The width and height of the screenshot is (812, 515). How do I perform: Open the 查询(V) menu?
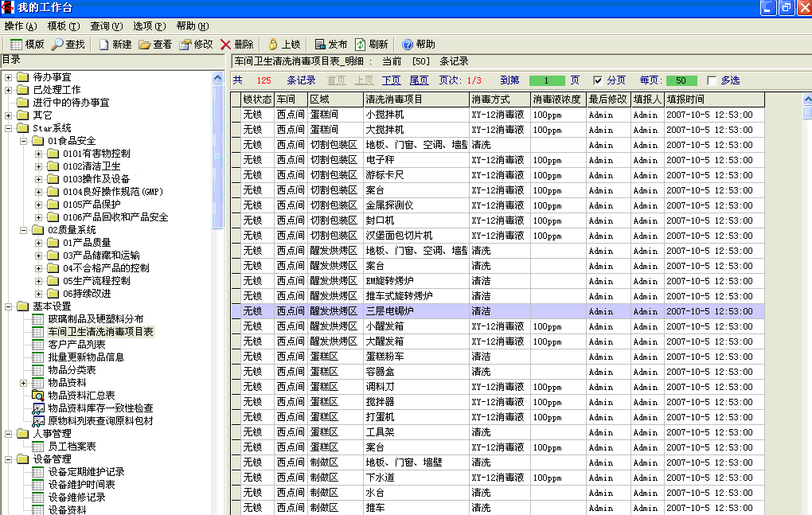tap(106, 26)
